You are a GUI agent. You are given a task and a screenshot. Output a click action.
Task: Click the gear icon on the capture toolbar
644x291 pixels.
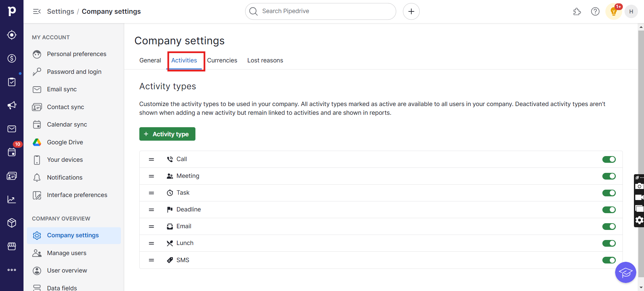[x=639, y=220]
